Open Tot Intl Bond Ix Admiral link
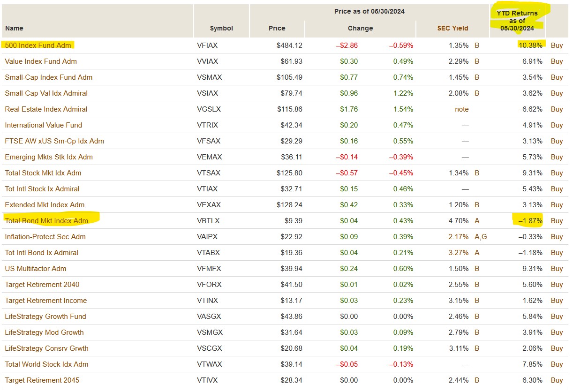Viewport: 573px width, 392px height. (x=41, y=253)
